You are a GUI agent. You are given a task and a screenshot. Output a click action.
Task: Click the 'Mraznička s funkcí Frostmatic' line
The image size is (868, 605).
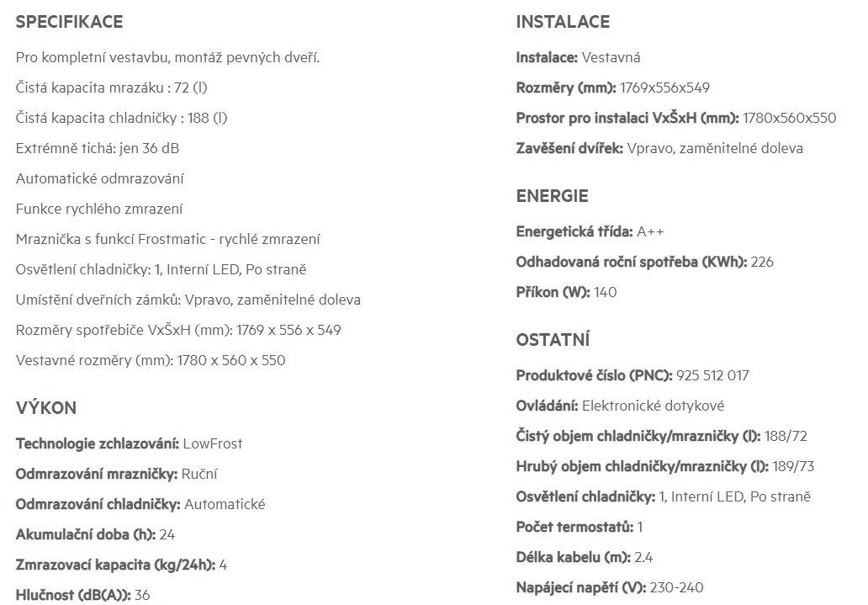167,239
